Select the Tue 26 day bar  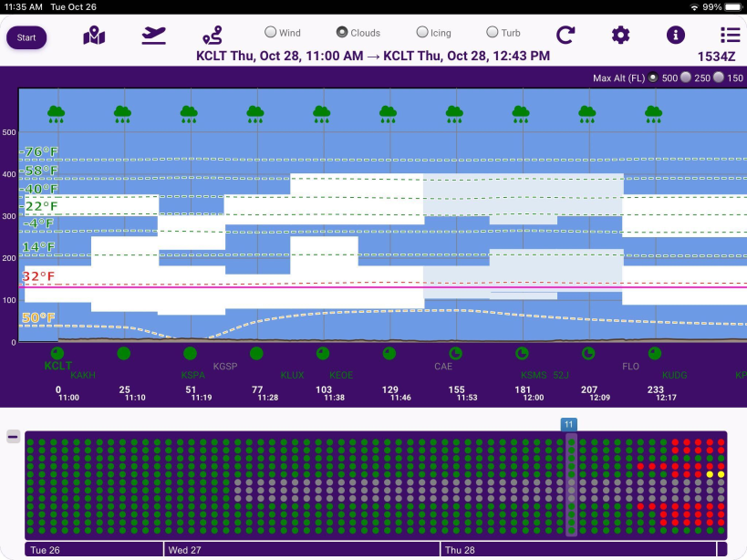94,550
